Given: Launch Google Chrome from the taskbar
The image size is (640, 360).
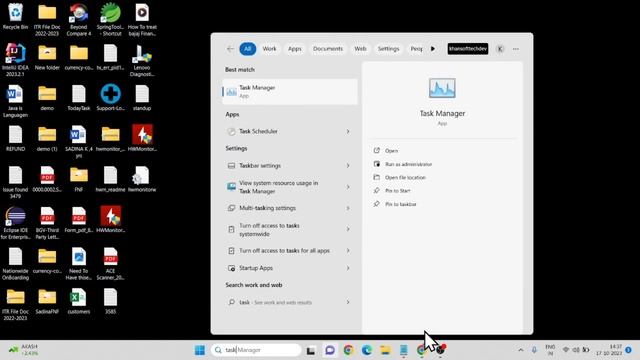Looking at the screenshot, I should (348, 350).
